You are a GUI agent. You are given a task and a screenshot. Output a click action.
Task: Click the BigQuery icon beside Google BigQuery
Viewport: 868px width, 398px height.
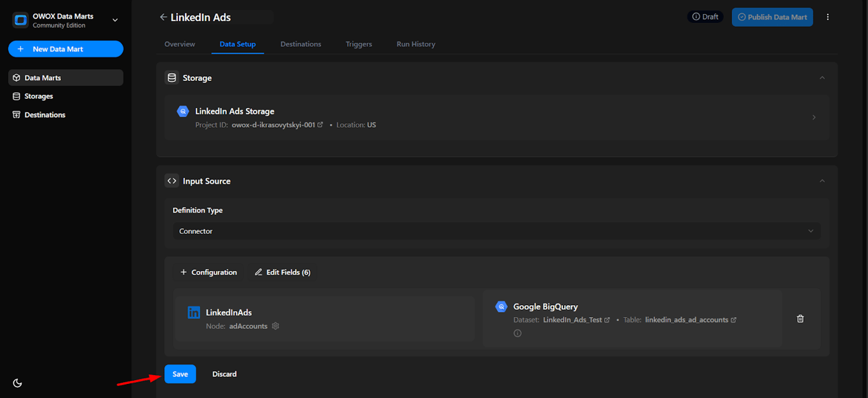click(501, 306)
